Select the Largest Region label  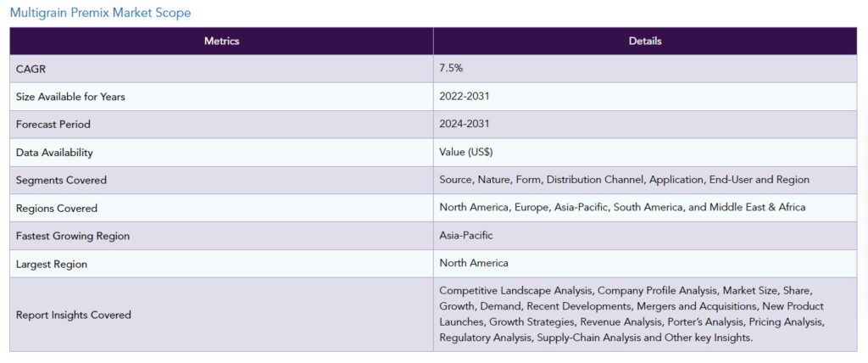(x=52, y=265)
